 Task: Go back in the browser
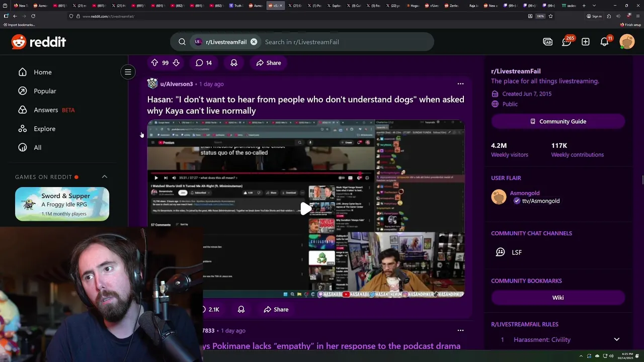tap(15, 16)
